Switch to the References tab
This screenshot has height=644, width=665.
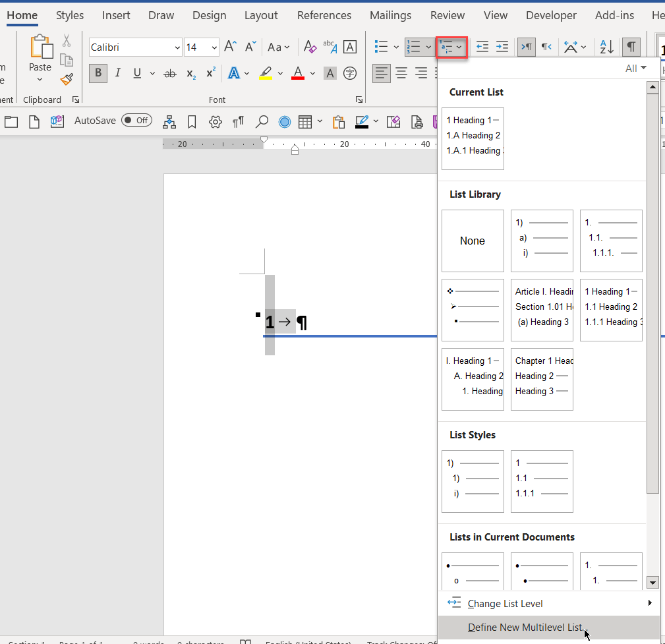tap(324, 15)
